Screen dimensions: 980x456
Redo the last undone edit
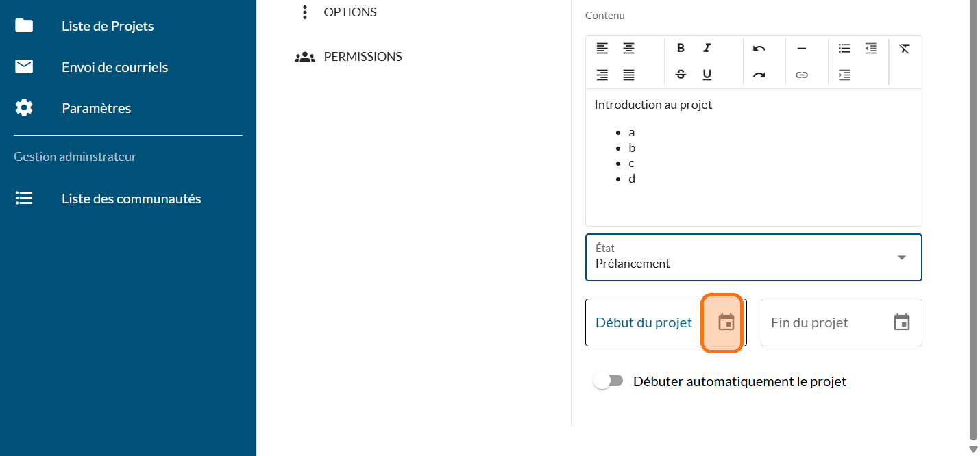759,75
